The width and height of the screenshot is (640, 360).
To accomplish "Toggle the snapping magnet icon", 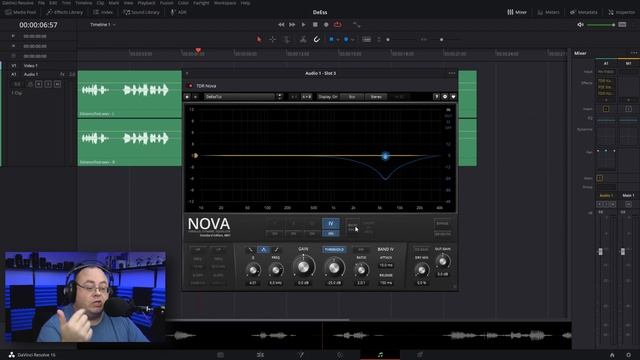I will pyautogui.click(x=316, y=40).
